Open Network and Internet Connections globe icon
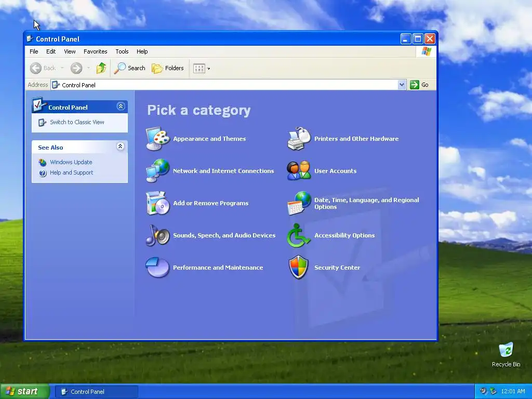 click(x=158, y=170)
